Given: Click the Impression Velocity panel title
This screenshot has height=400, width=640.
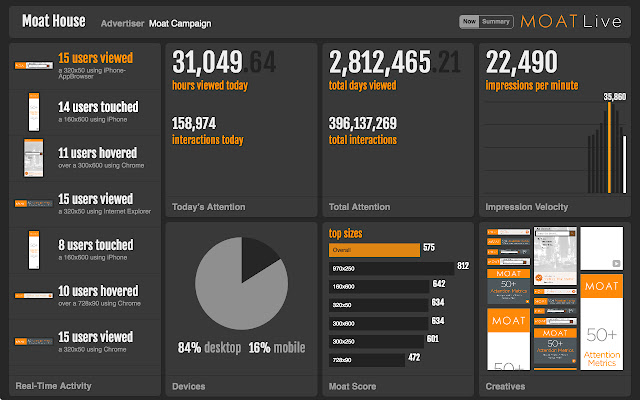Looking at the screenshot, I should (527, 207).
